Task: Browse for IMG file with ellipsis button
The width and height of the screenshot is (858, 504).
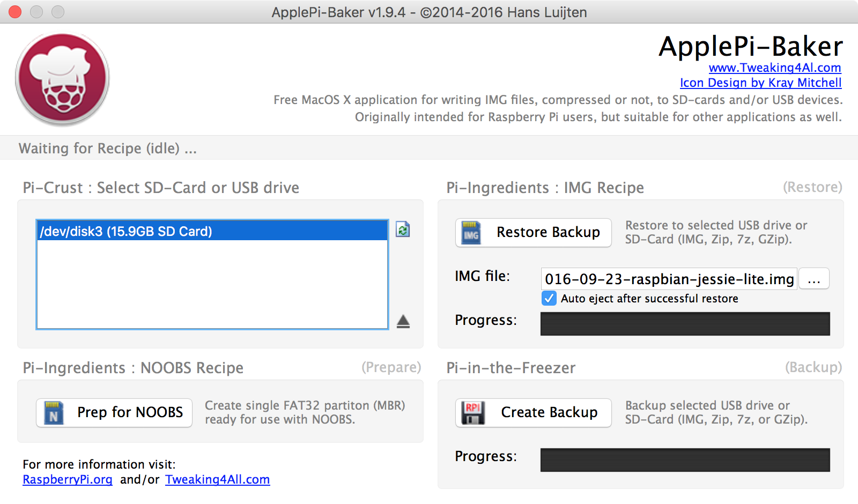Action: click(814, 279)
